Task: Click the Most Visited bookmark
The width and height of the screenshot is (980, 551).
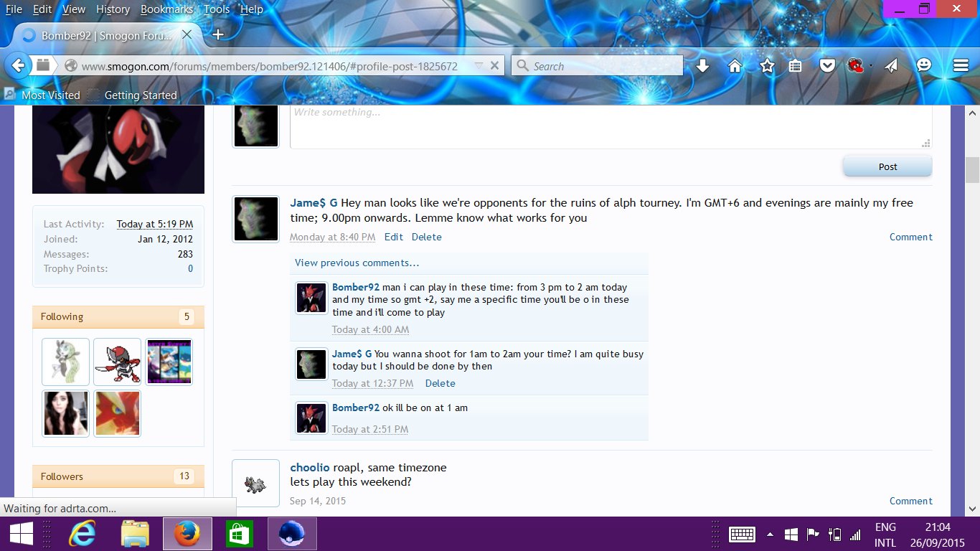Action: pos(42,95)
